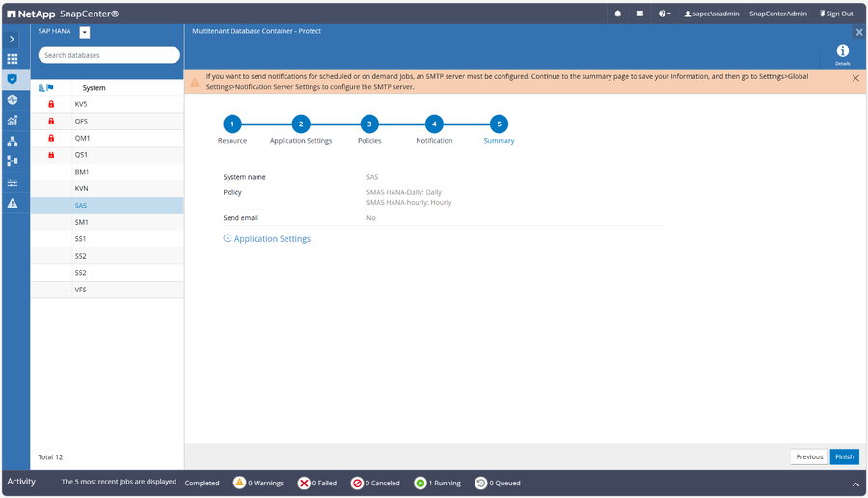Image resolution: width=868 pixels, height=498 pixels.
Task: Expand the Activity panel chevron
Action: click(x=855, y=484)
